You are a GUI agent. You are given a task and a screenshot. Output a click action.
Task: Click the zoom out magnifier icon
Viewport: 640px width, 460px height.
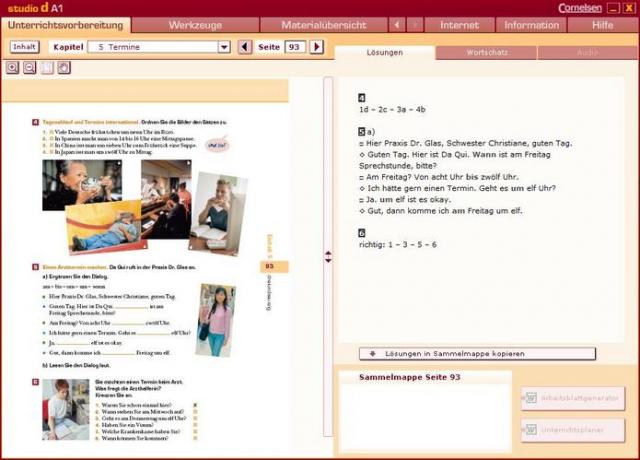(30, 68)
